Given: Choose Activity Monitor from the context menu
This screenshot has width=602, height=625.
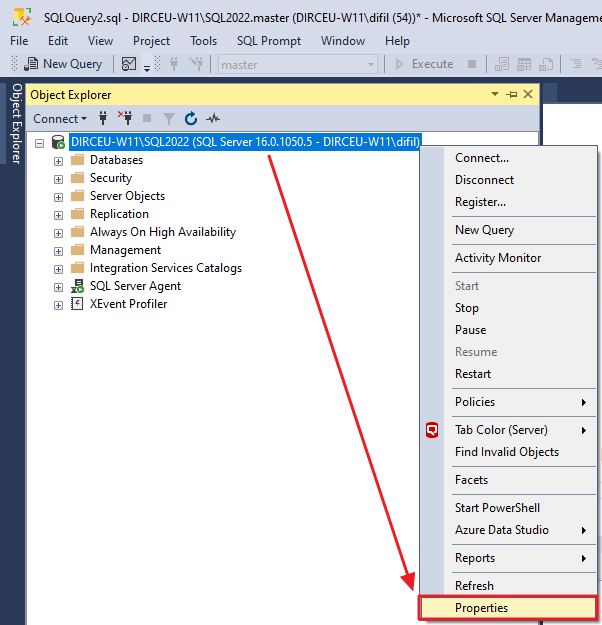Looking at the screenshot, I should point(498,258).
